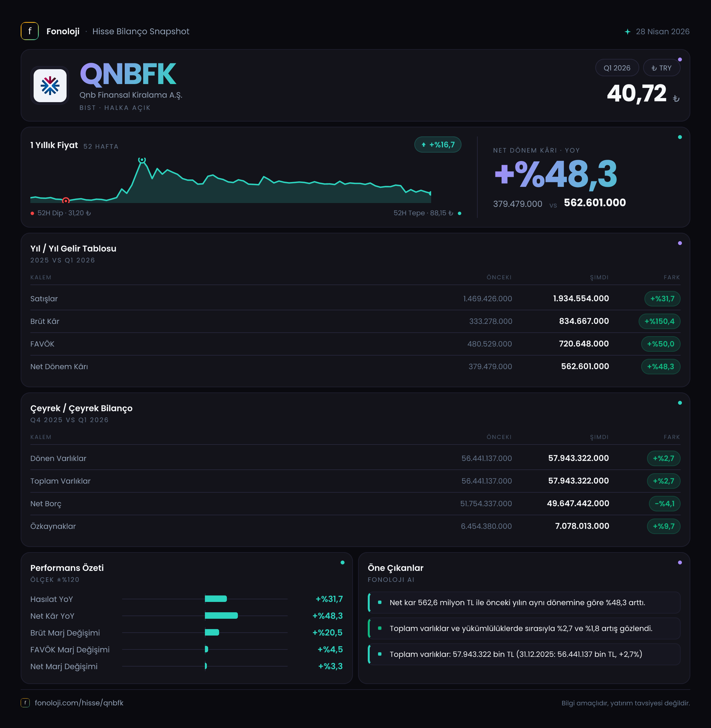Select the highlight citing 31.12.2025 toplam varlıklar
The width and height of the screenshot is (711, 728).
click(524, 654)
